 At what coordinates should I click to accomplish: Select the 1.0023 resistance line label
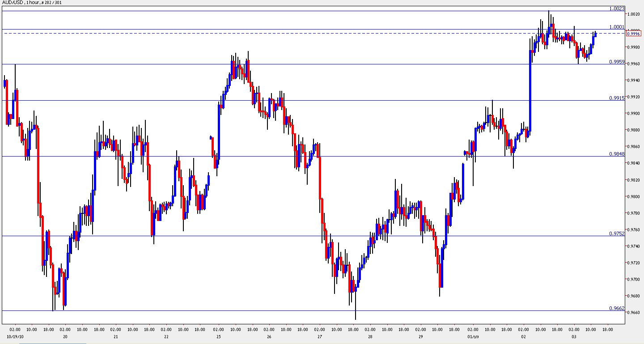click(617, 8)
